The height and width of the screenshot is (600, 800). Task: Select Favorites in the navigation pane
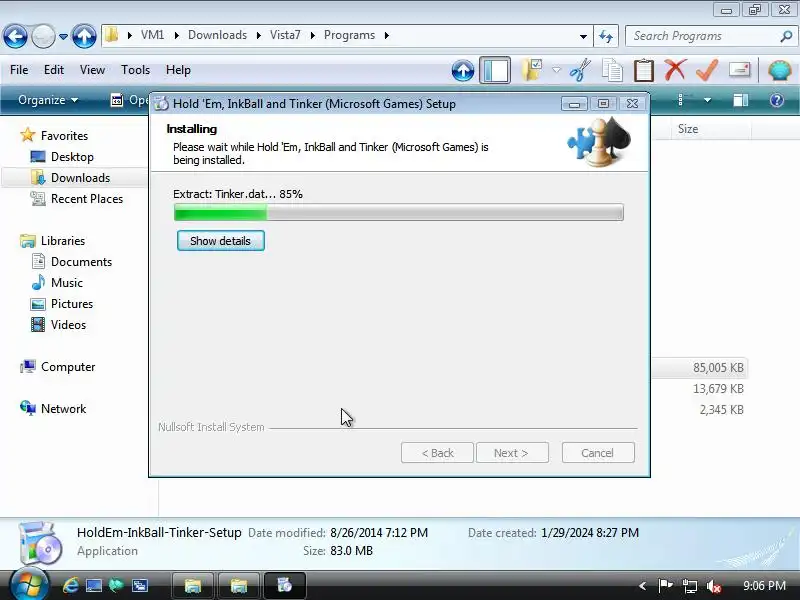pos(64,136)
